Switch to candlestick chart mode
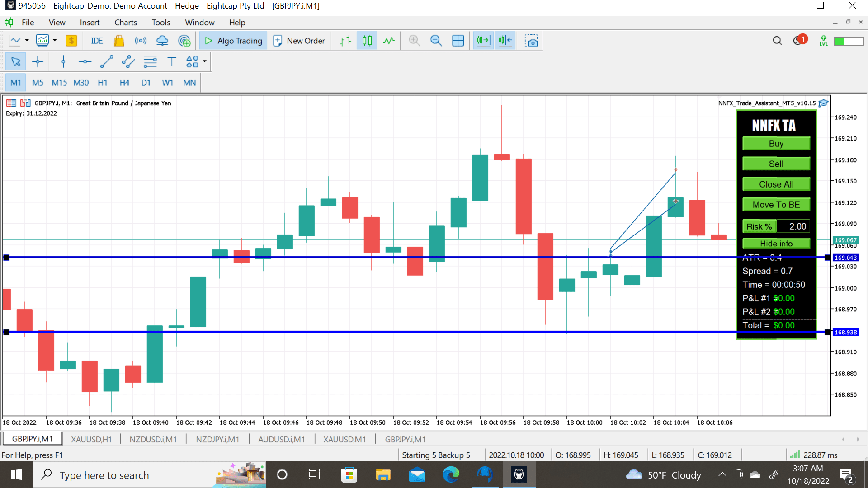This screenshot has width=868, height=488. coord(367,41)
